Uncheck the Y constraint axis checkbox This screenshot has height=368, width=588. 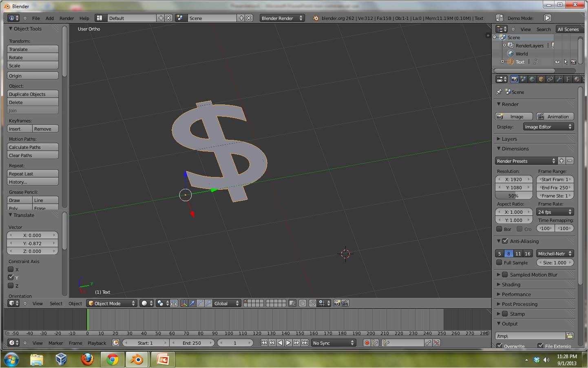(x=11, y=277)
